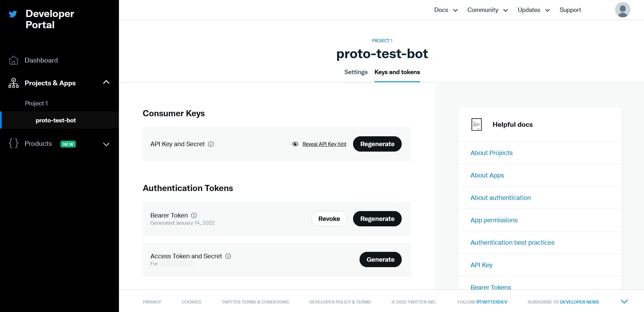Open Authentication best practices doc
Screen dimensions: 644x312
pos(512,243)
